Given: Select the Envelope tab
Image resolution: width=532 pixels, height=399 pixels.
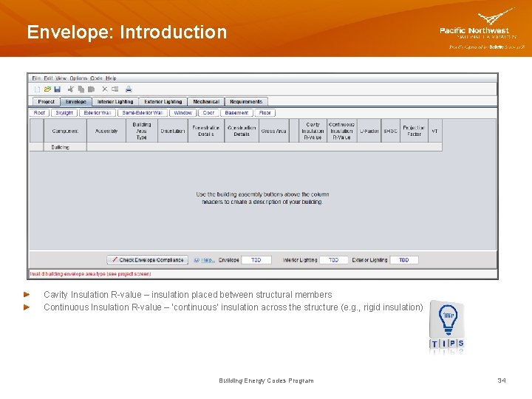Looking at the screenshot, I should coord(76,101).
